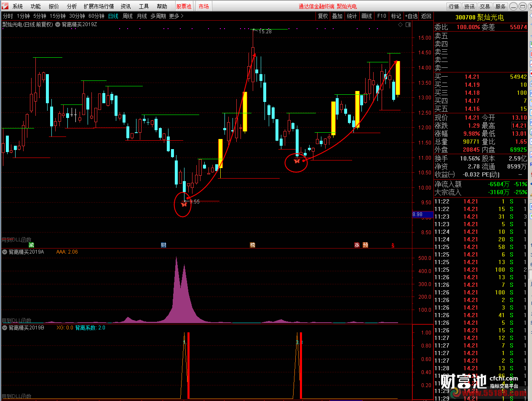Click the 标记 toolbar button
The width and height of the screenshot is (532, 401).
point(396,16)
